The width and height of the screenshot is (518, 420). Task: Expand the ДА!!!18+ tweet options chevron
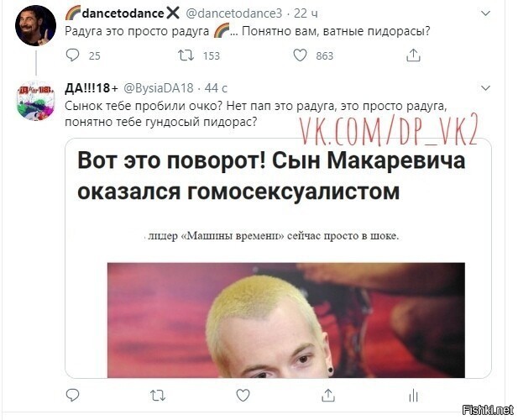[485, 88]
